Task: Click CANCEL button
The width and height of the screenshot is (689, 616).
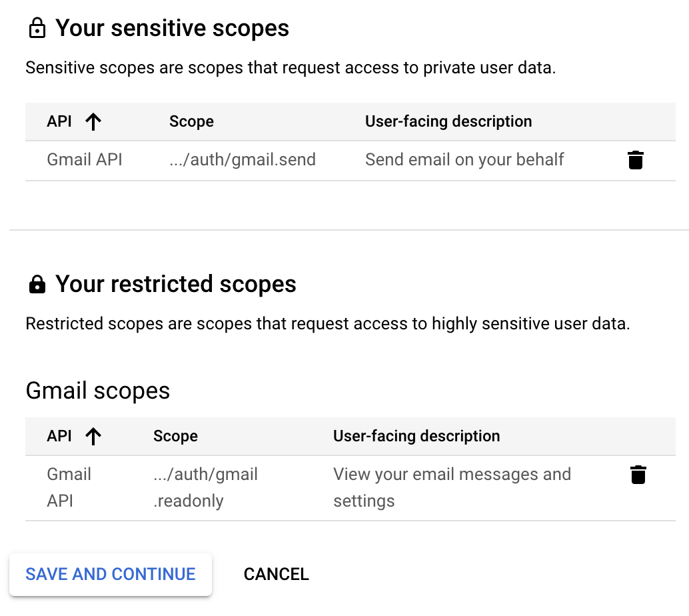Action: pos(277,574)
